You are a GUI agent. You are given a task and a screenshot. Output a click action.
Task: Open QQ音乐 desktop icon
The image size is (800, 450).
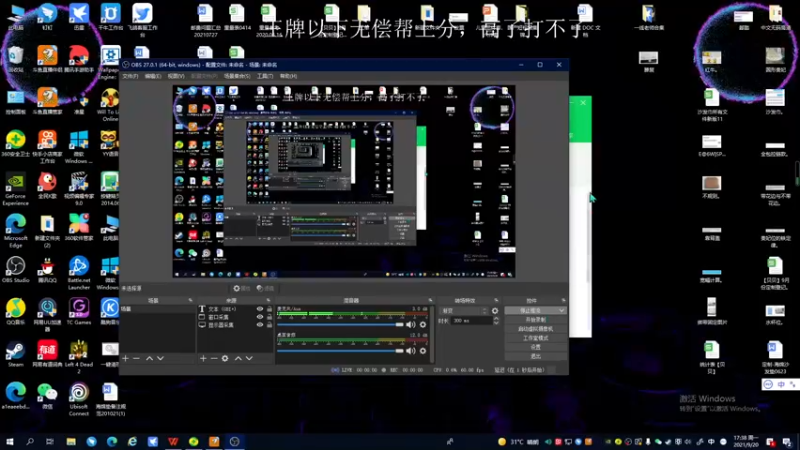tap(15, 312)
